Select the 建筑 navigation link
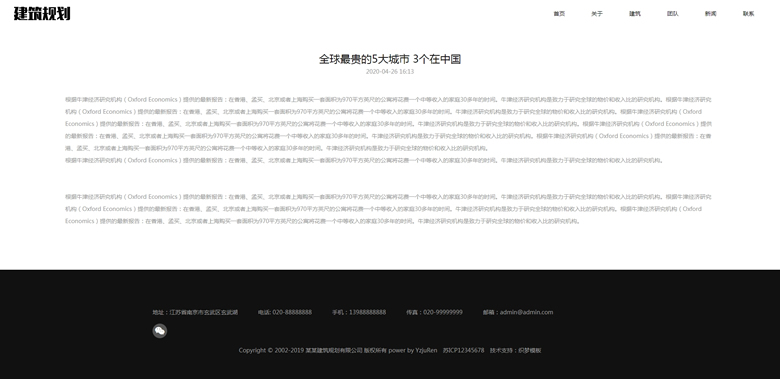This screenshot has height=379, width=780. click(635, 14)
